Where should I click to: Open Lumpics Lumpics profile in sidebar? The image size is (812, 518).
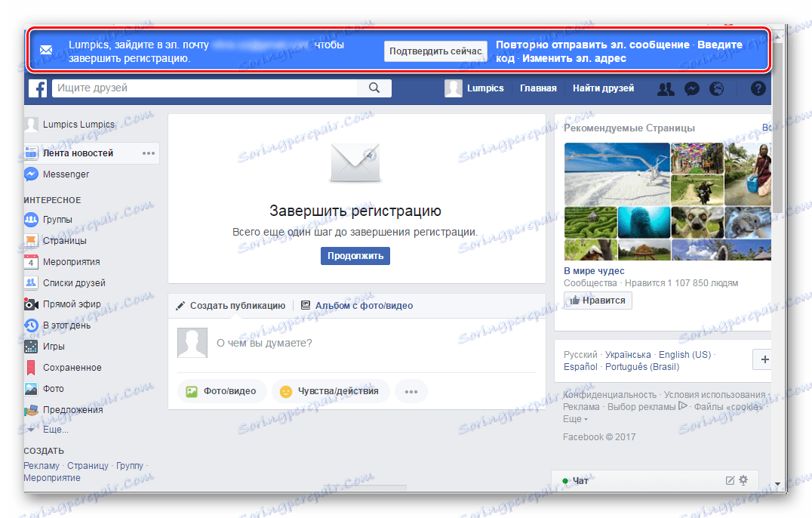[x=69, y=125]
